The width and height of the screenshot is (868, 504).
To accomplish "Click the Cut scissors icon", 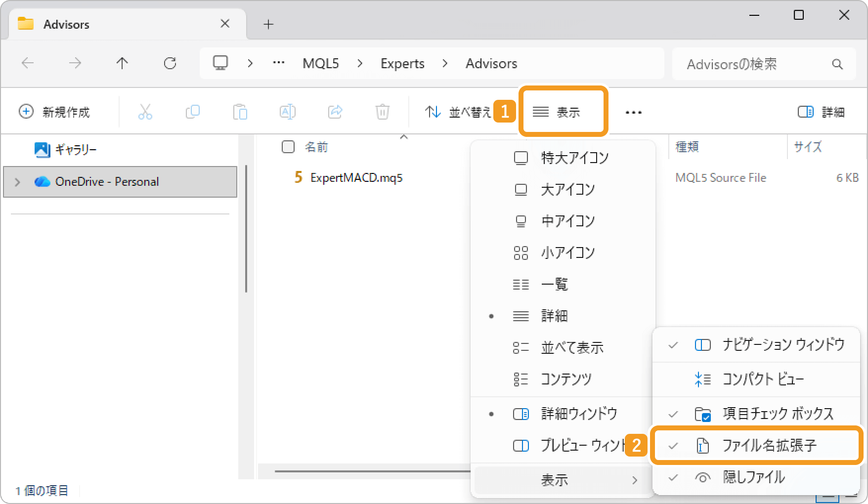I will point(145,112).
